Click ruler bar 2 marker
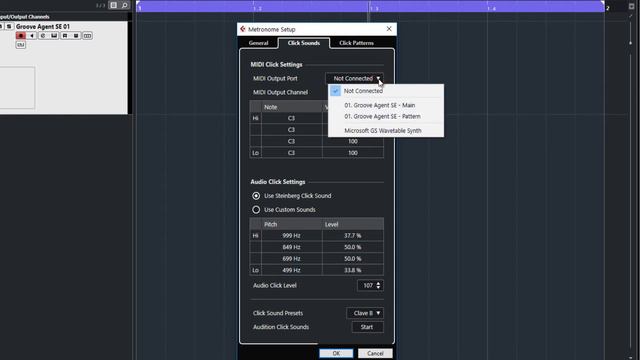Screen dimensions: 640x360 [607, 8]
